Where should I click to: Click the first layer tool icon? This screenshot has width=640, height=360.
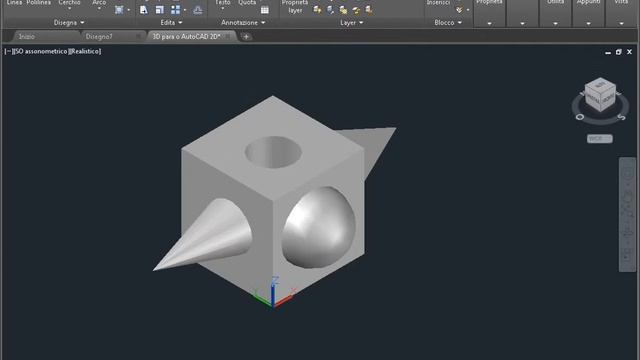(317, 10)
